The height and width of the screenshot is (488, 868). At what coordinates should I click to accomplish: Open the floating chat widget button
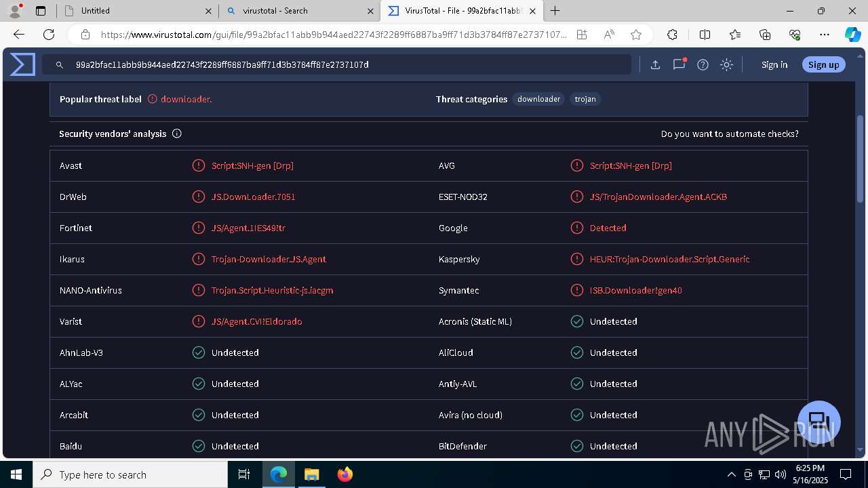(819, 422)
